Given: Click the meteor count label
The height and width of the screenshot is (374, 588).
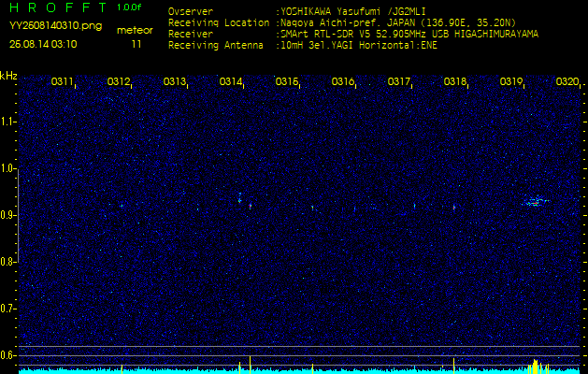Looking at the screenshot, I should [x=135, y=30].
